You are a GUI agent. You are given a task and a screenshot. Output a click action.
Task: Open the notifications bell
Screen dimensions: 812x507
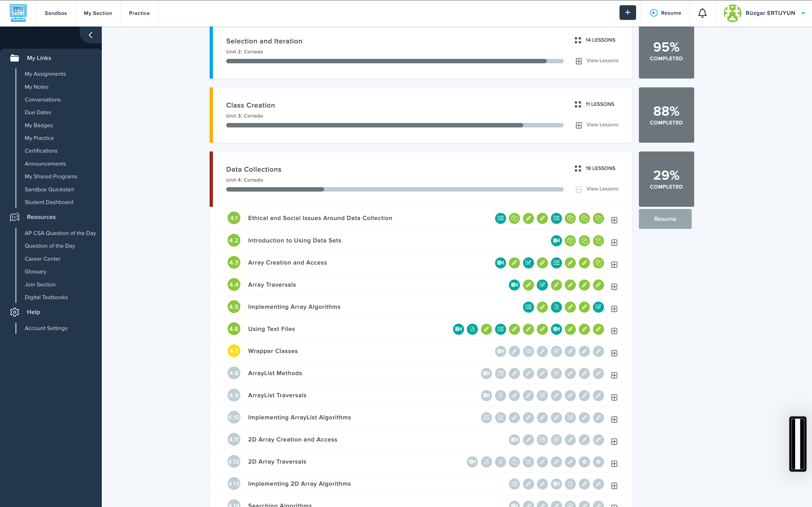[702, 13]
